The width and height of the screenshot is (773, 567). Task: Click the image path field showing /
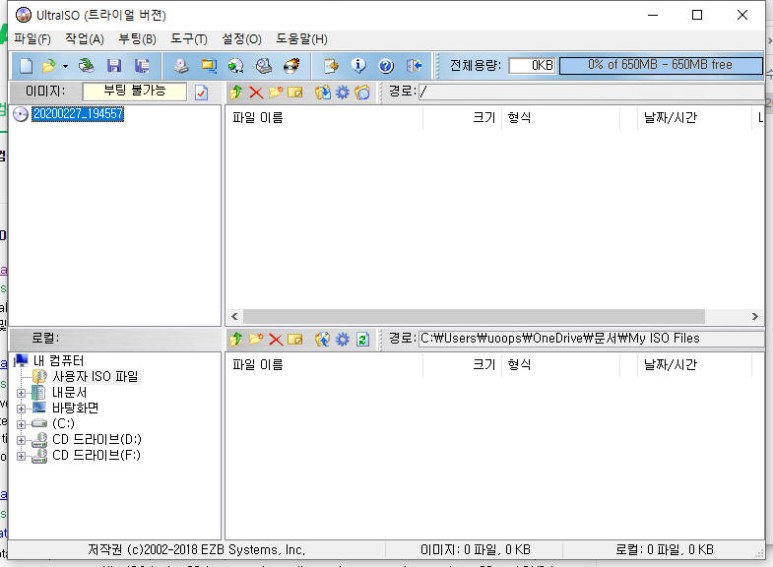point(592,91)
